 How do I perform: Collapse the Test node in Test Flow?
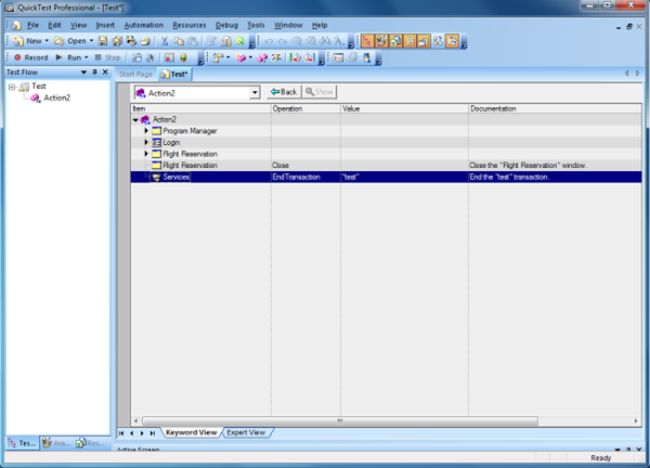tap(12, 87)
